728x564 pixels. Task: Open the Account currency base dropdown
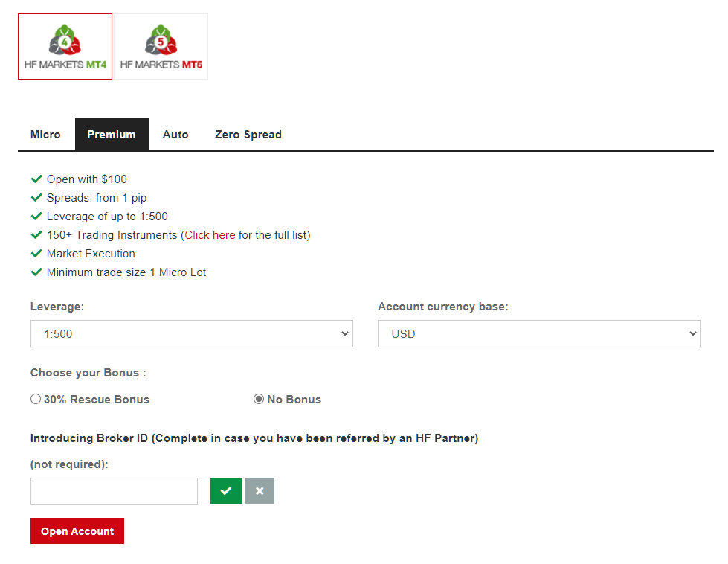pyautogui.click(x=539, y=333)
